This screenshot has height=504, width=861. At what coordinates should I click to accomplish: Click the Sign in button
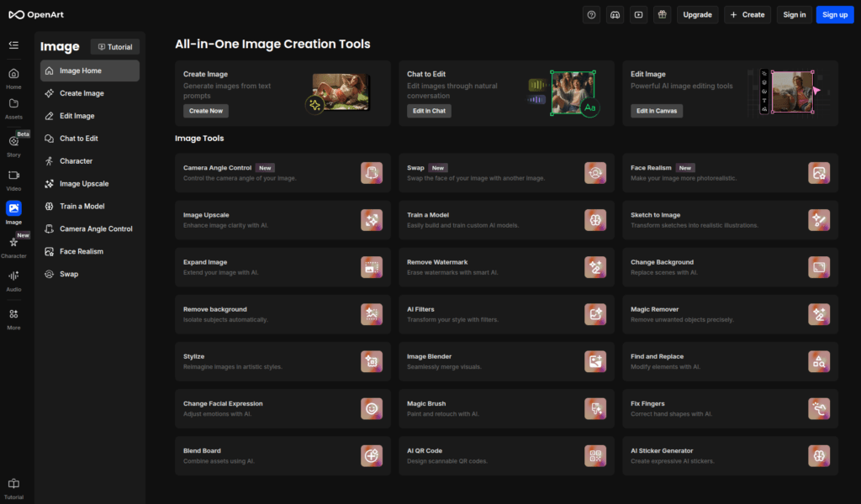[x=794, y=15]
